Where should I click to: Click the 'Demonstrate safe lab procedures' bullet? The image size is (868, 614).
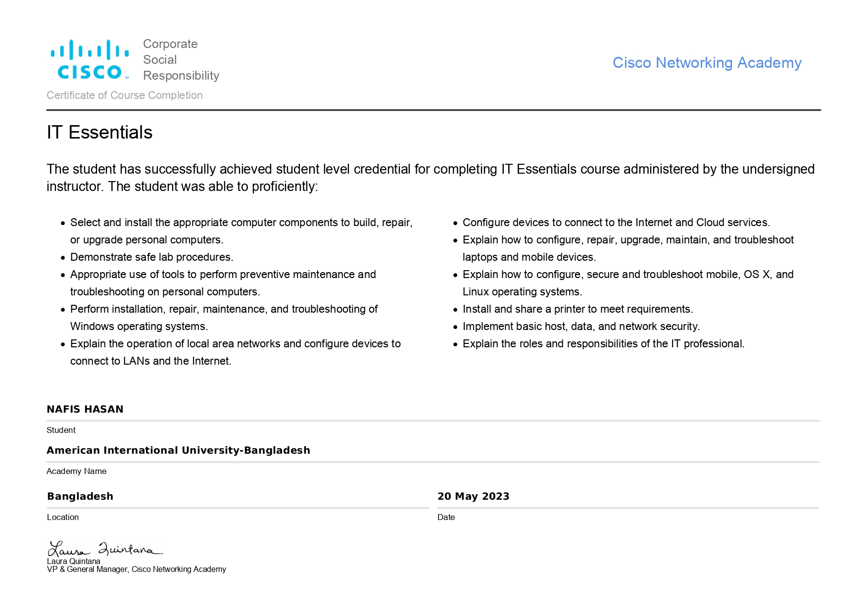pos(151,257)
